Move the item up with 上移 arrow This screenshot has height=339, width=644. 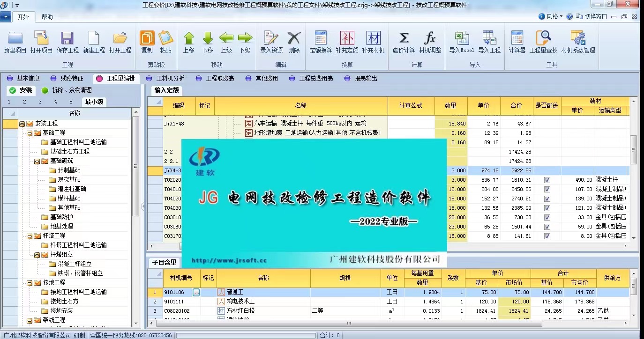(x=189, y=42)
